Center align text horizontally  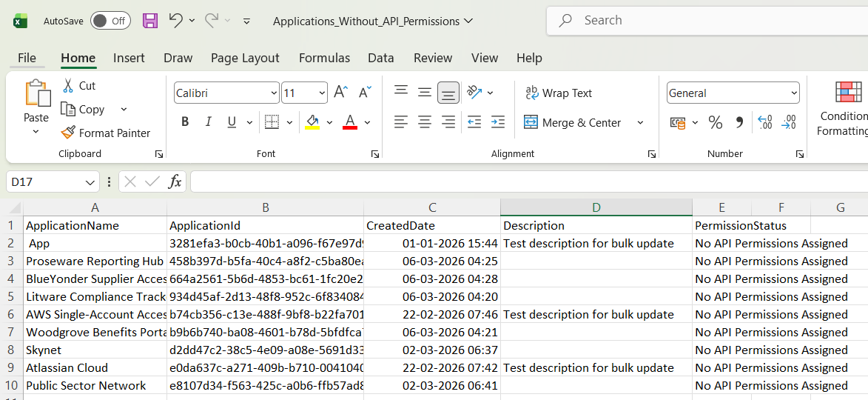click(x=425, y=122)
